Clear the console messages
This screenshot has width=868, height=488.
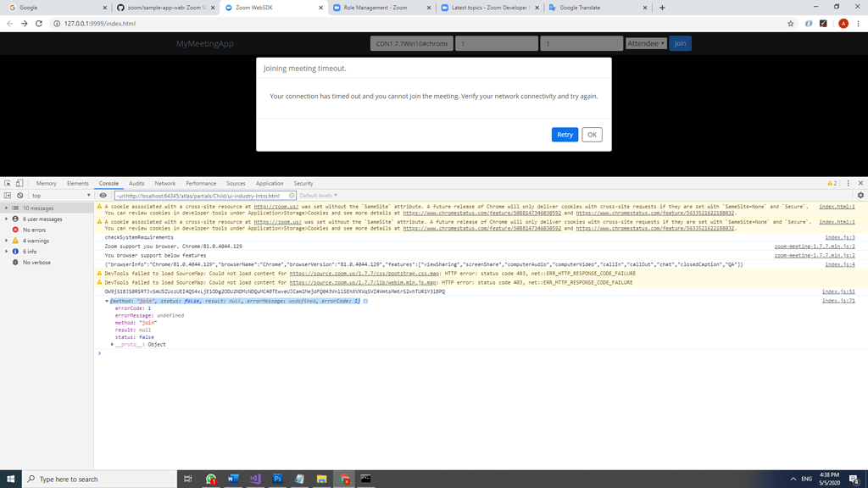tap(20, 195)
